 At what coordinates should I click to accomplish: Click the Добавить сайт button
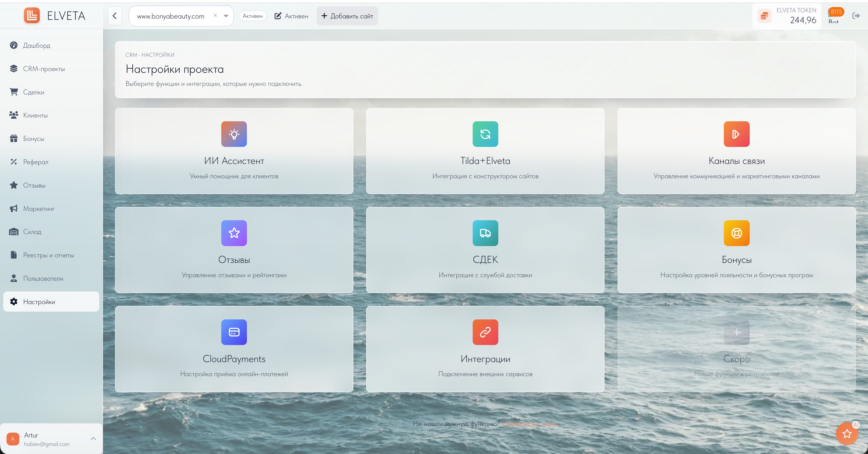tap(347, 16)
